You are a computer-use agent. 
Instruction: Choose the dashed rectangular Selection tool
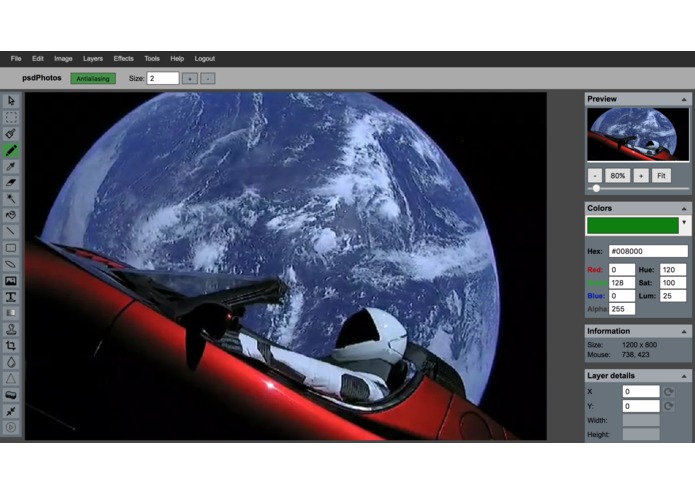coord(11,117)
